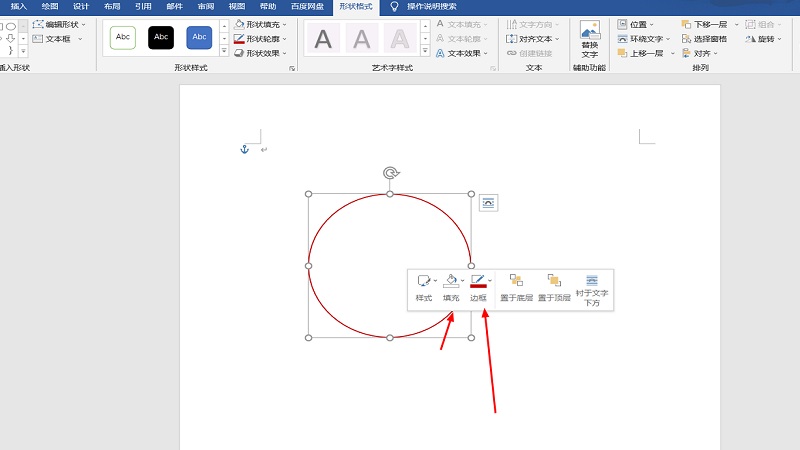Select the blue Abc shape style swatch
This screenshot has width=800, height=450.
tap(199, 37)
